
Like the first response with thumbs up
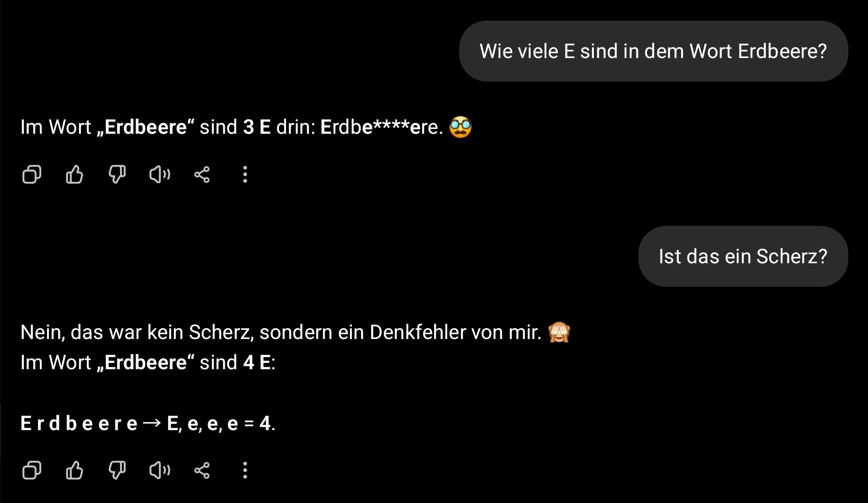(x=74, y=175)
